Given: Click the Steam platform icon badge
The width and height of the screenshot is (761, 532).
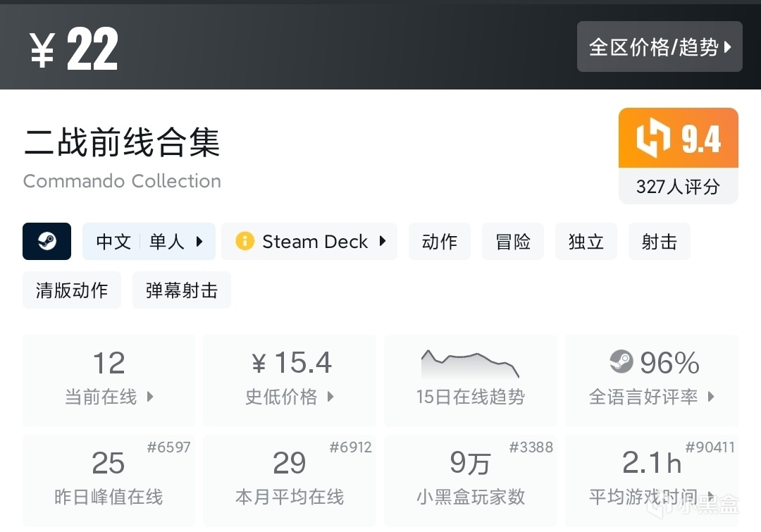Looking at the screenshot, I should pos(47,242).
